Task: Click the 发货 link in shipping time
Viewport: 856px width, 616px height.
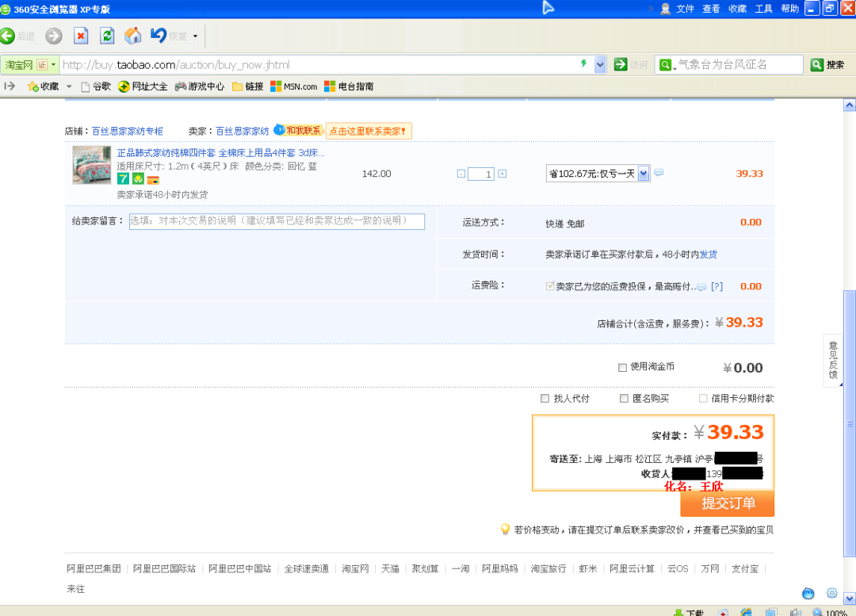Action: coord(708,254)
